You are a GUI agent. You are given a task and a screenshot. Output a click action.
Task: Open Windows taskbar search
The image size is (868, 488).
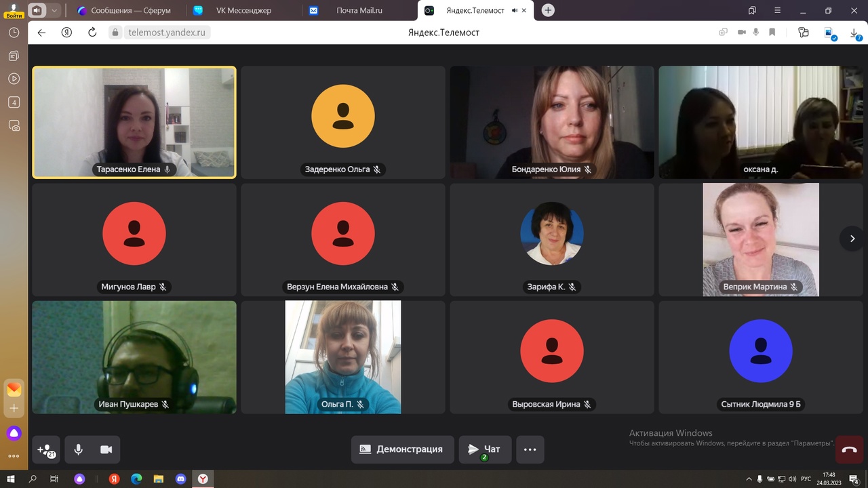33,479
